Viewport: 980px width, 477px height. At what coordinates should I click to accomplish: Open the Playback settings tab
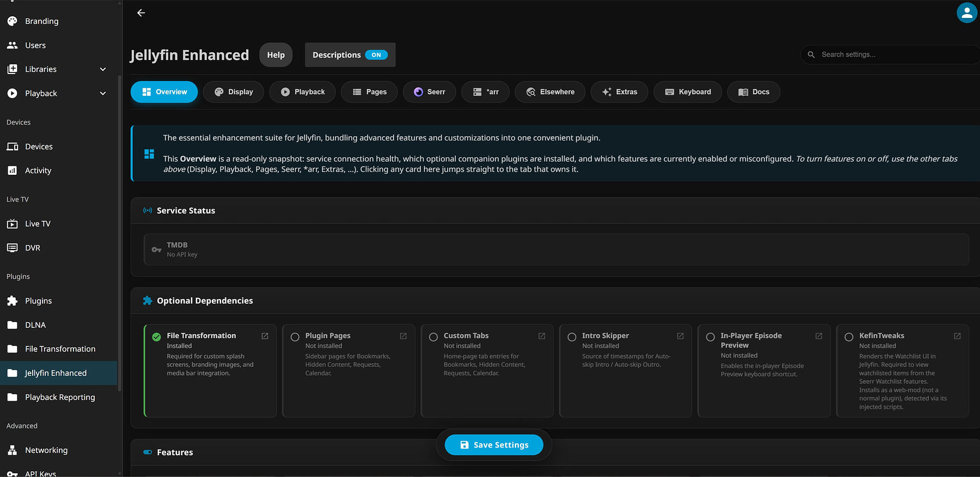pyautogui.click(x=302, y=92)
